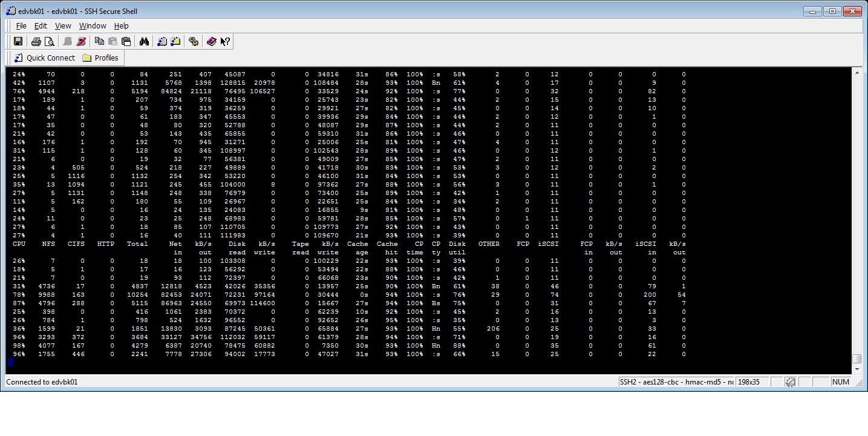
Task: Click the Copy icon in the toolbar
Action: (x=99, y=42)
